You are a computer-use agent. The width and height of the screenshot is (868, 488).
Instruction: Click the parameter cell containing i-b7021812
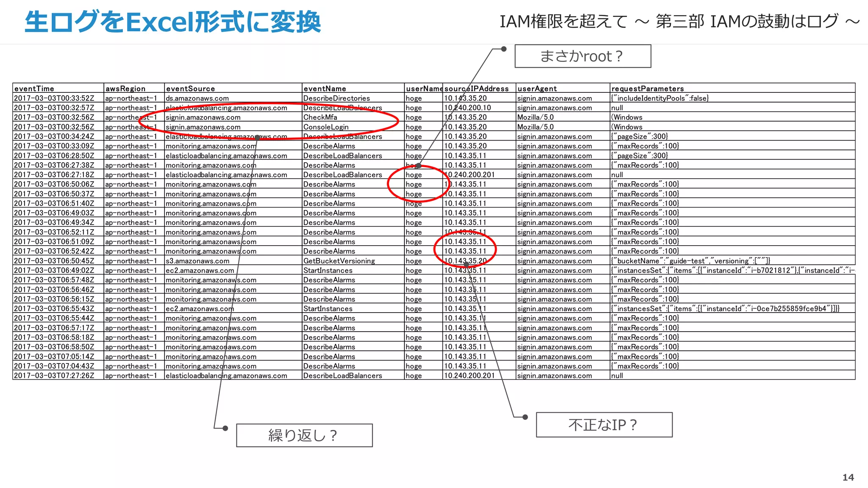(732, 270)
